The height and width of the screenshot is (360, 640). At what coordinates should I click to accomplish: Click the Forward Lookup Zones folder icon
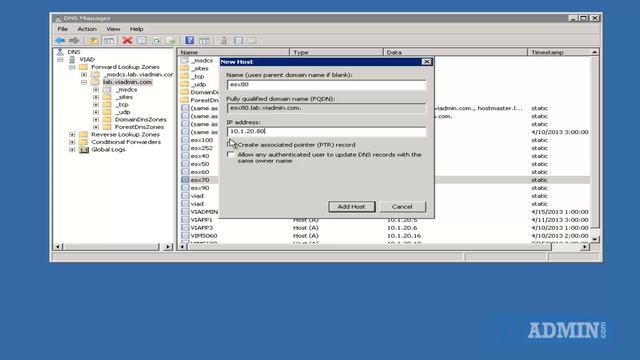(83, 67)
